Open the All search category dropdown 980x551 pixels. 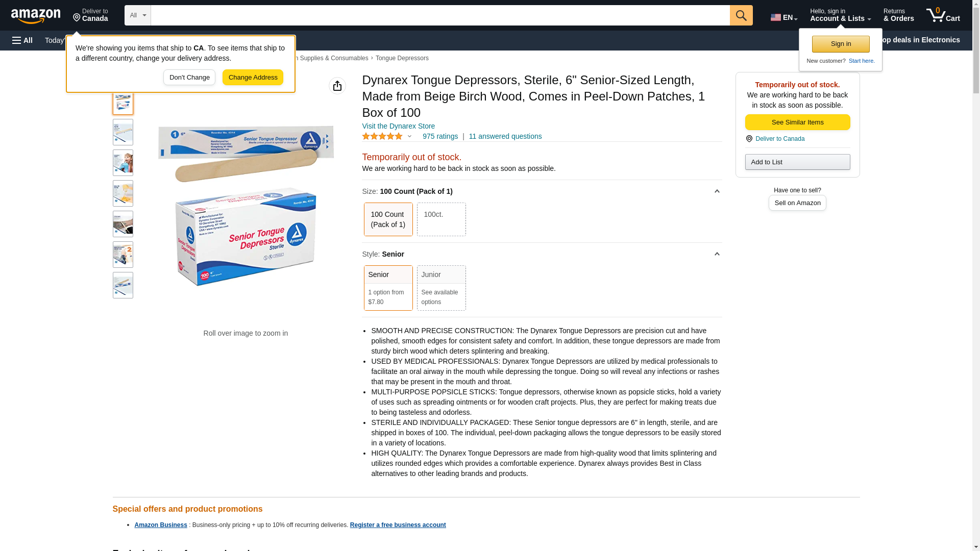(138, 15)
